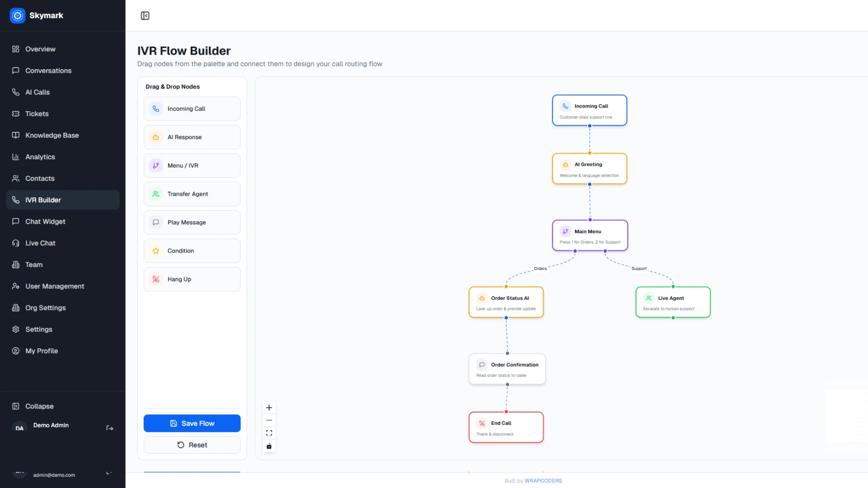Click the Main Menu node icon

click(565, 231)
